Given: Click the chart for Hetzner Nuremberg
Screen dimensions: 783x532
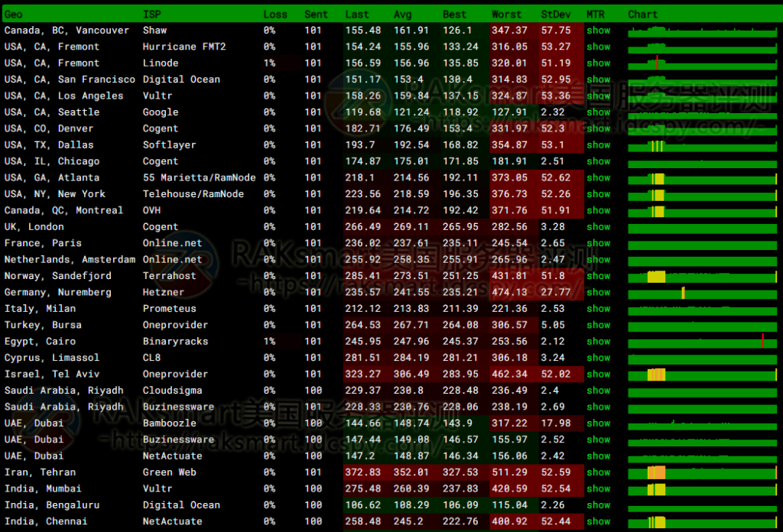Looking at the screenshot, I should tap(702, 293).
